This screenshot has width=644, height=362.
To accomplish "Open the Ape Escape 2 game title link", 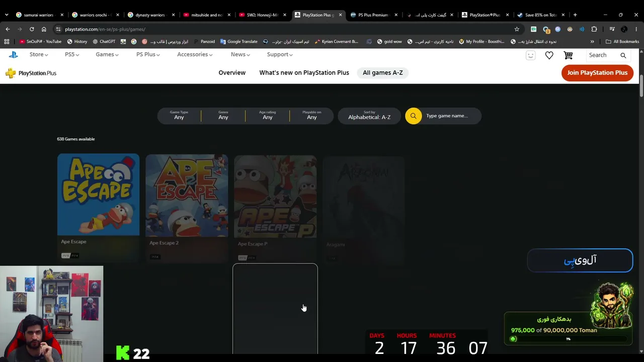I will [164, 243].
